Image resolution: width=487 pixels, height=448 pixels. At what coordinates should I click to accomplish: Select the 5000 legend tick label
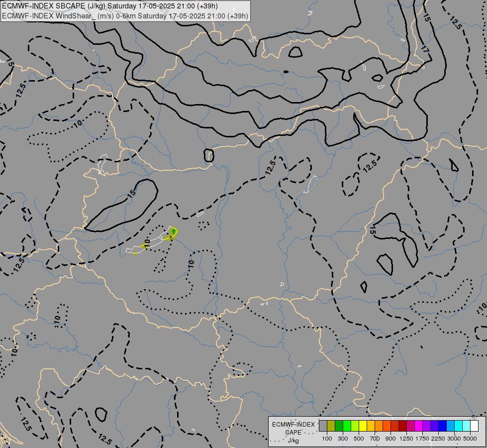click(x=470, y=439)
